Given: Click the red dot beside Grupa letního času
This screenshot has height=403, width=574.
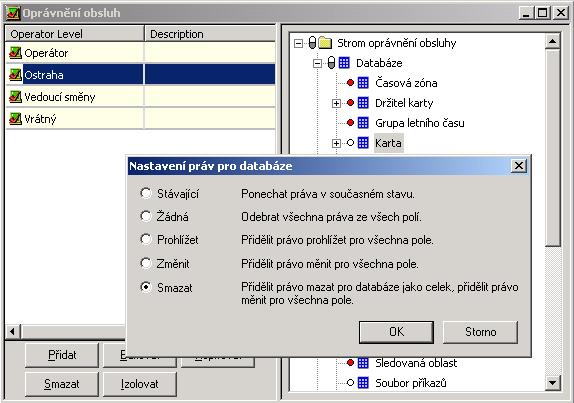Looking at the screenshot, I should pyautogui.click(x=350, y=123).
